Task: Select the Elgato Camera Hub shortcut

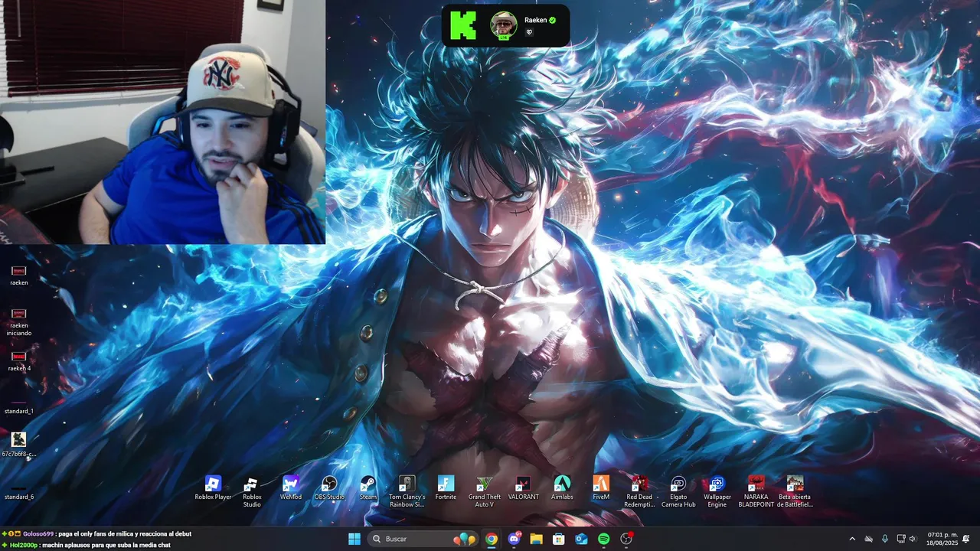Action: coord(678,491)
